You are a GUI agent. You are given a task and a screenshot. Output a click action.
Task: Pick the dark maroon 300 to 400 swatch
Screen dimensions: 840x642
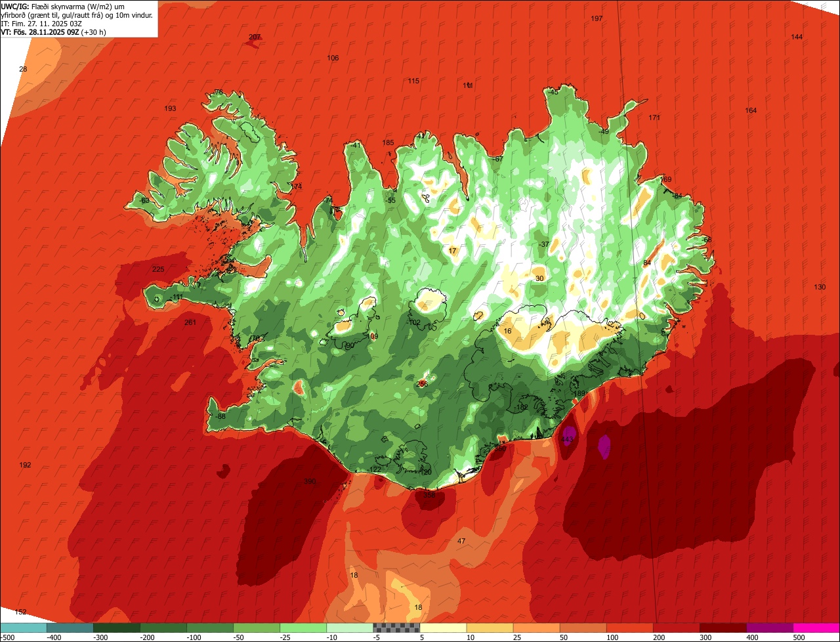(x=723, y=628)
